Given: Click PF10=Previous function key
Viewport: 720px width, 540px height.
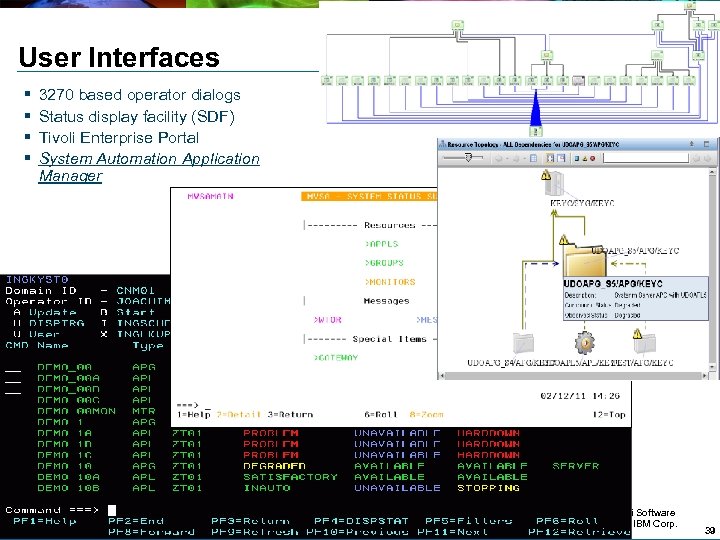Looking at the screenshot, I should pyautogui.click(x=357, y=532).
